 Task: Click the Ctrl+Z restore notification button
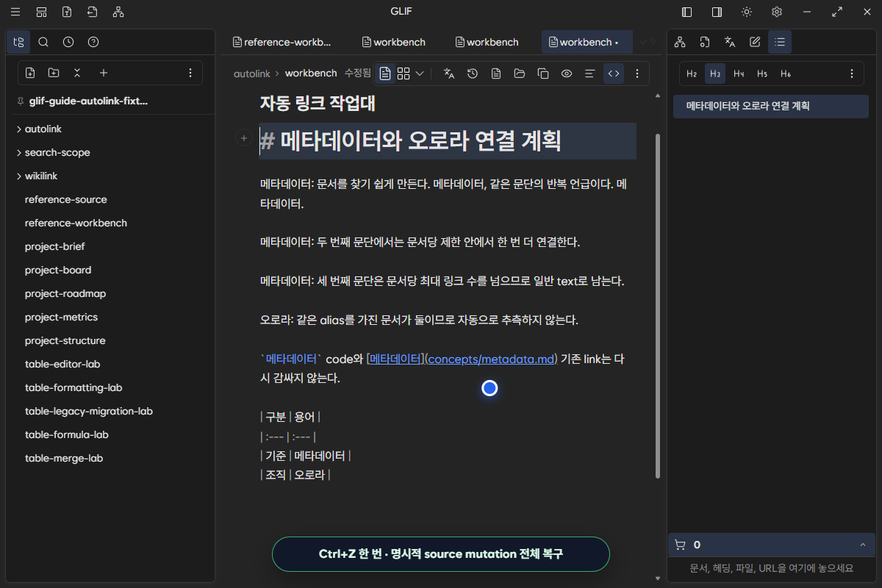pos(441,554)
